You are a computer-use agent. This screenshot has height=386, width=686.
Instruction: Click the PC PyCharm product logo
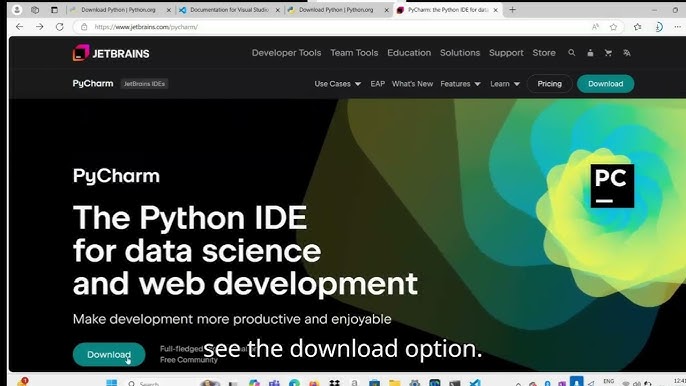(612, 186)
